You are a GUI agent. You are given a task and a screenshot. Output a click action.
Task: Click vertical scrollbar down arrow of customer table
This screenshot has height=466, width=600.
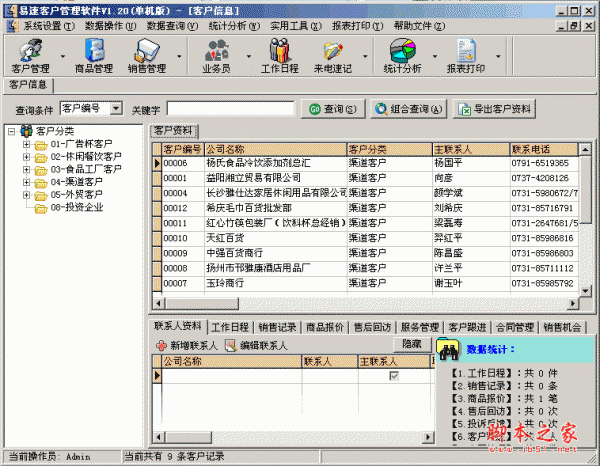pyautogui.click(x=585, y=291)
